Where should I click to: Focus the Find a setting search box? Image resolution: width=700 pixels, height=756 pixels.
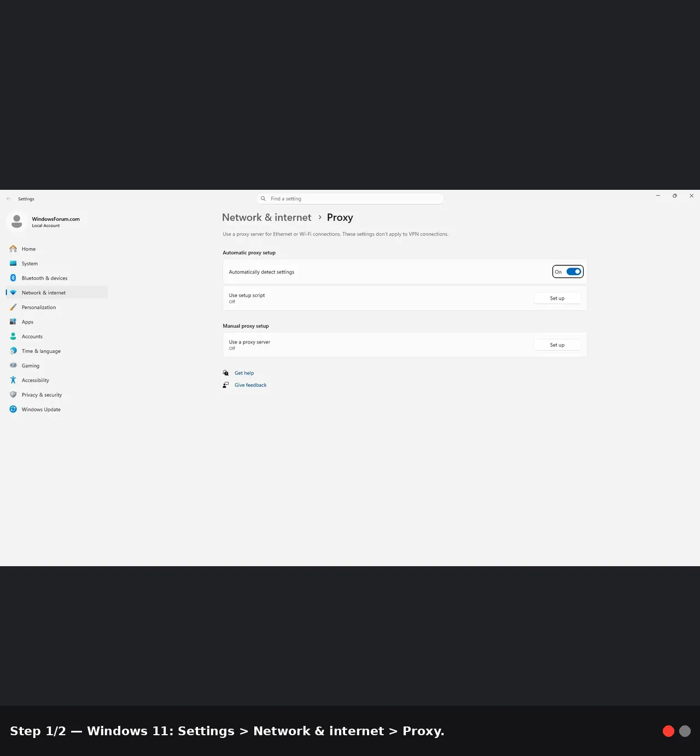(x=350, y=199)
